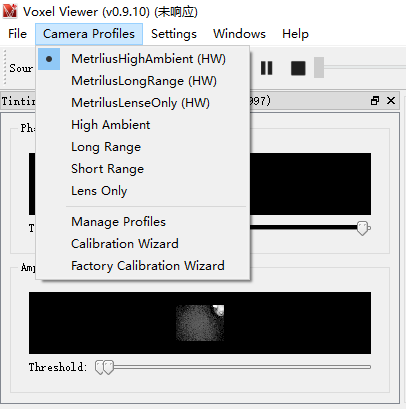Pick the Short Range profile
406x409 pixels.
[143, 169]
